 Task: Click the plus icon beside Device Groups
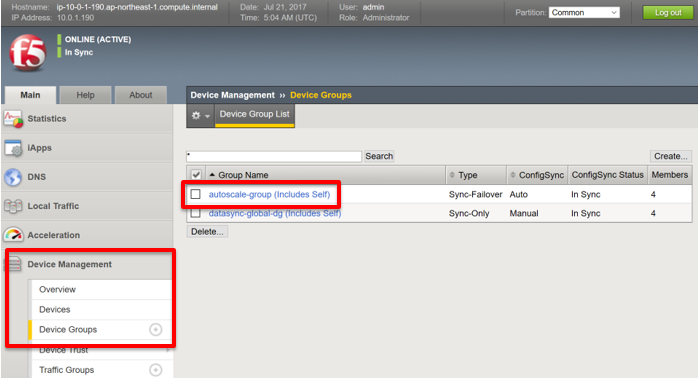[x=156, y=330]
